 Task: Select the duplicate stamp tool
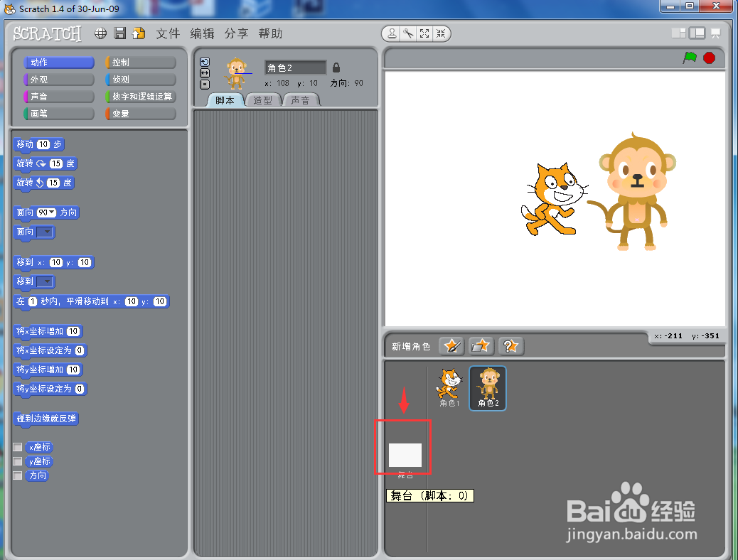pos(392,33)
